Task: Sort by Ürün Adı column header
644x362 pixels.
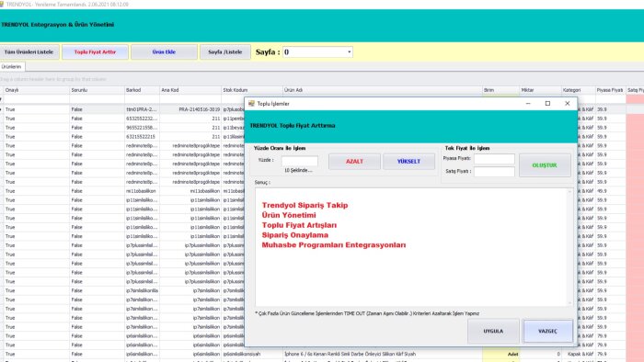Action: (x=383, y=90)
